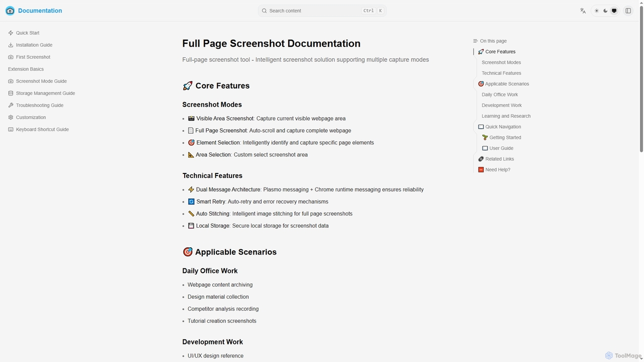Image resolution: width=644 pixels, height=362 pixels.
Task: Click camera icon beside First Screenshot
Action: click(11, 57)
